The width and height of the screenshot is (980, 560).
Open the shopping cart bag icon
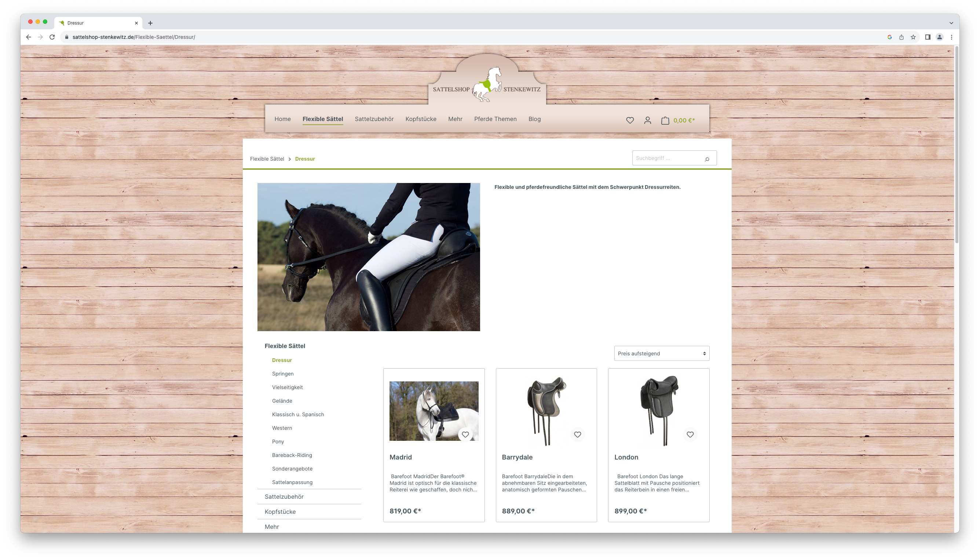(x=665, y=120)
